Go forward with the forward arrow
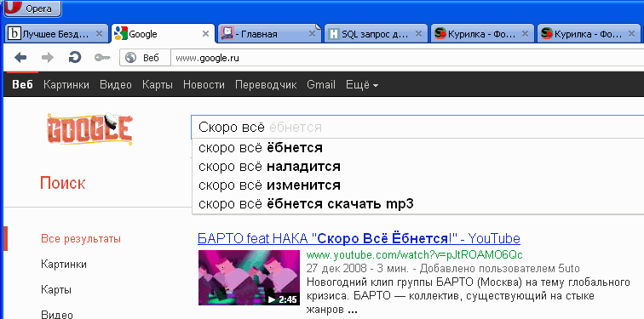The width and height of the screenshot is (644, 319). (x=48, y=58)
